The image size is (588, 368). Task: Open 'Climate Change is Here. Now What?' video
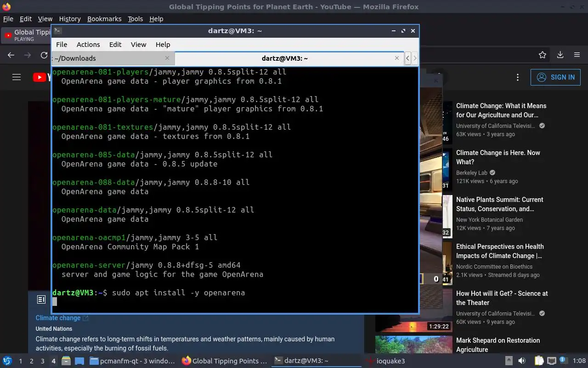coord(498,157)
